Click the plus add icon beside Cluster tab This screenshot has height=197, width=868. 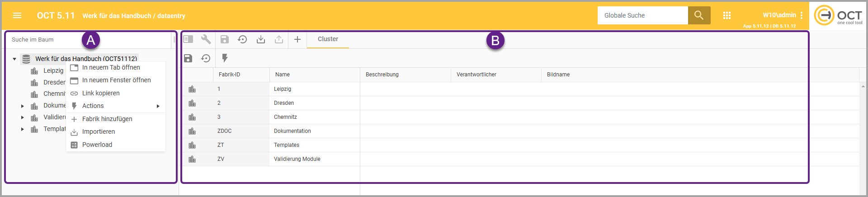tap(297, 39)
